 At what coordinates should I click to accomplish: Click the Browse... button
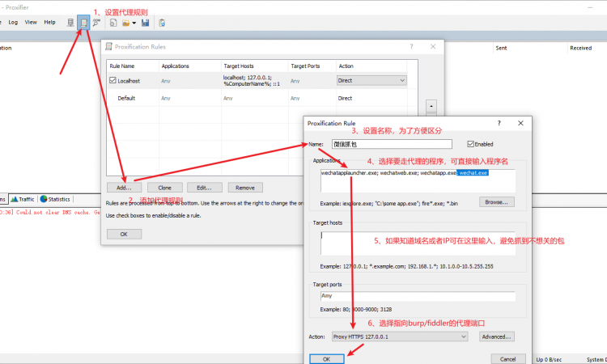(x=497, y=202)
